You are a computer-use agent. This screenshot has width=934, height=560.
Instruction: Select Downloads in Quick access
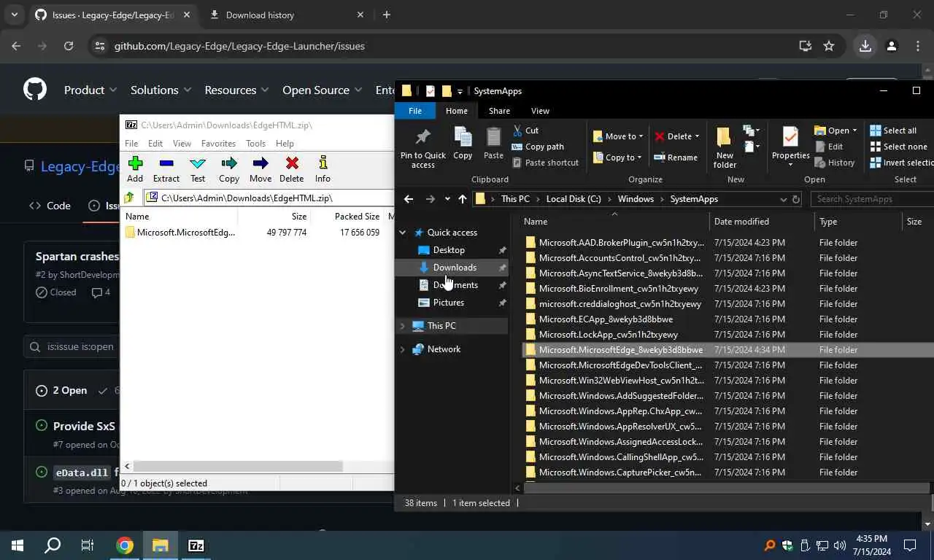coord(454,268)
